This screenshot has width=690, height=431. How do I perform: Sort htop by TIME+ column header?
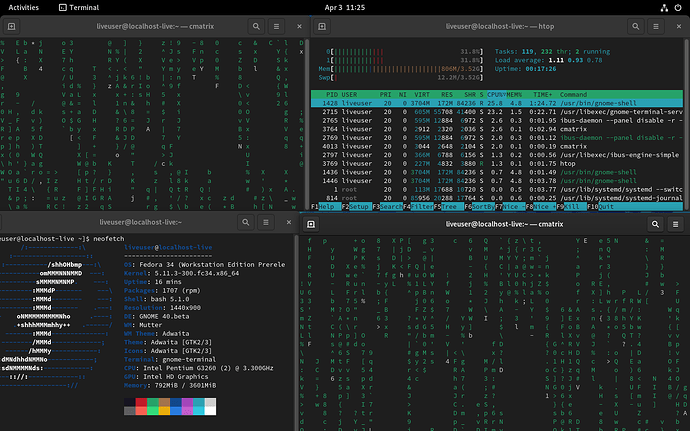[542, 95]
